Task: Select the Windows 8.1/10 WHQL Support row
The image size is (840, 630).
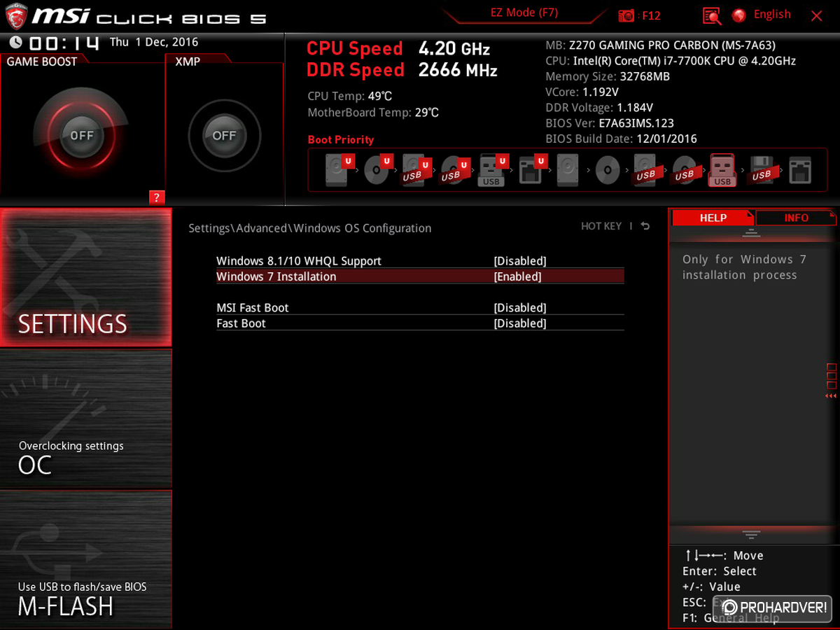Action: (420, 261)
